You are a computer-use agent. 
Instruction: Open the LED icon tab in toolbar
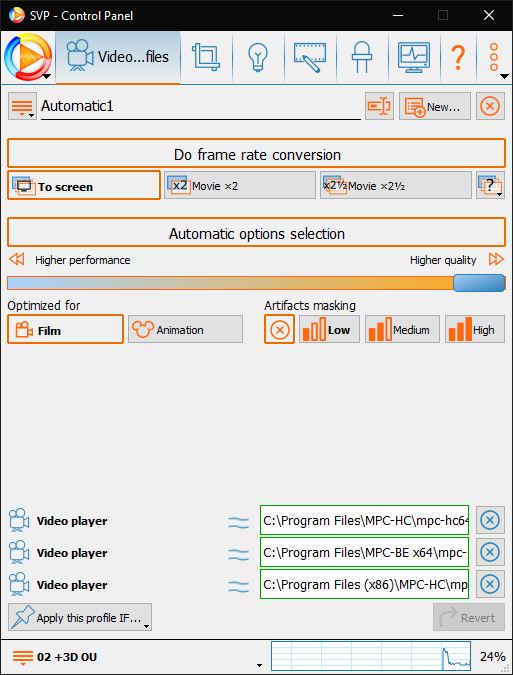click(x=362, y=57)
